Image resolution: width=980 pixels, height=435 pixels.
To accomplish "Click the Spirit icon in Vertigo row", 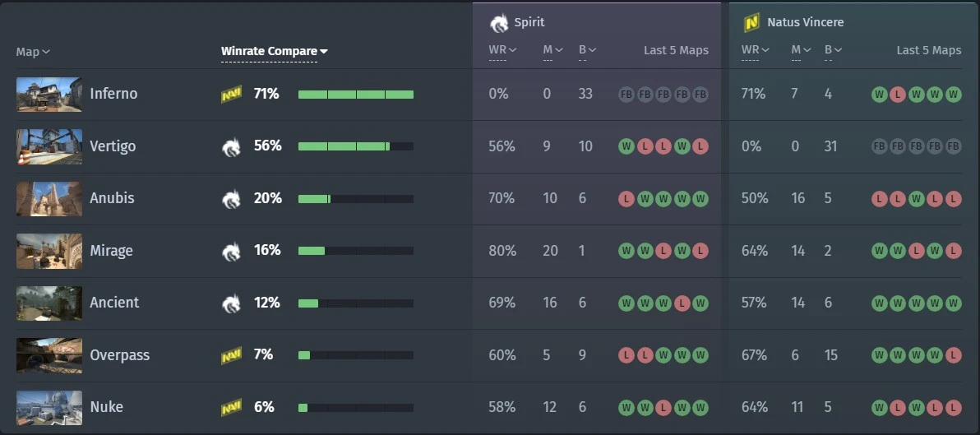I will [231, 147].
